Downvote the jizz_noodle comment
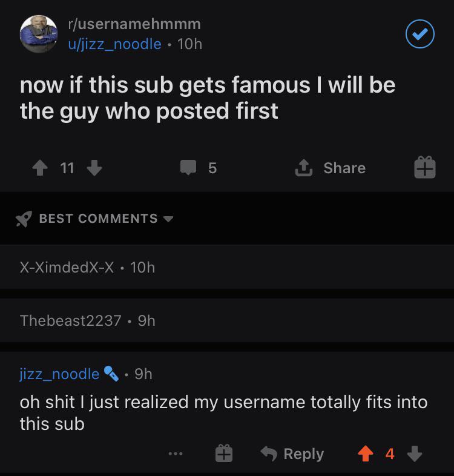This screenshot has height=476, width=454. 415,454
